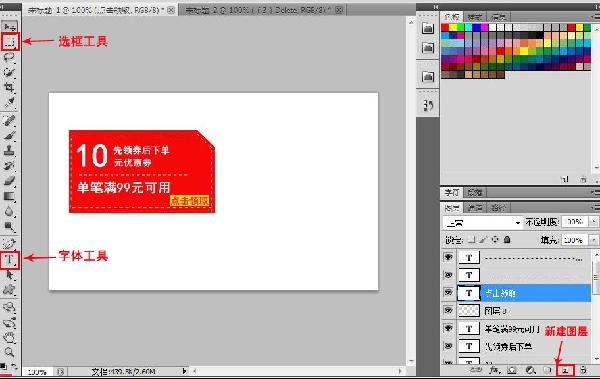Select the Brush tool
Image resolution: width=600 pixels, height=379 pixels.
click(9, 136)
